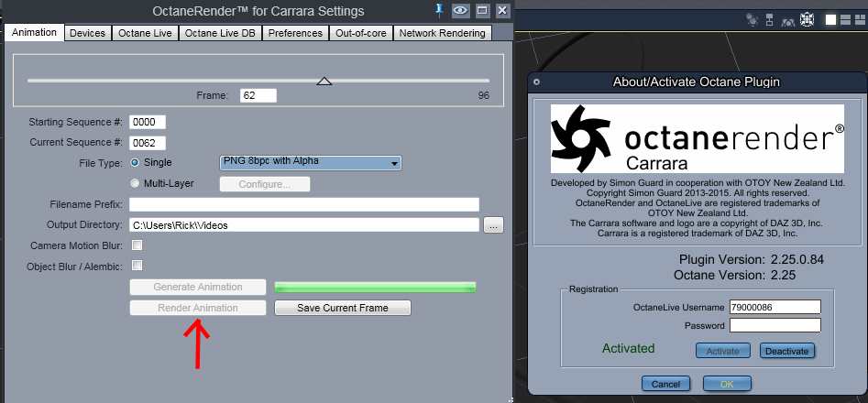Toggle the eye visibility icon in title bar
Image resolution: width=868 pixels, height=403 pixels.
coord(459,10)
